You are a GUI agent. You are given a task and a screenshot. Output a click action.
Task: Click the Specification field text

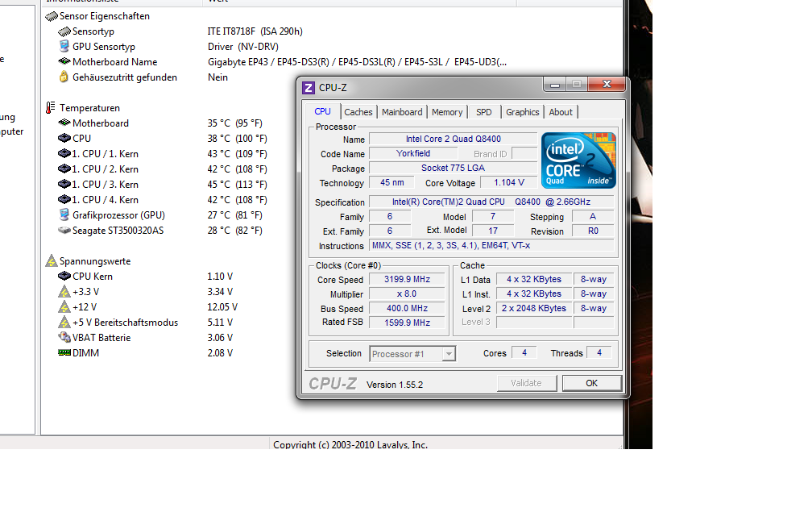(491, 202)
